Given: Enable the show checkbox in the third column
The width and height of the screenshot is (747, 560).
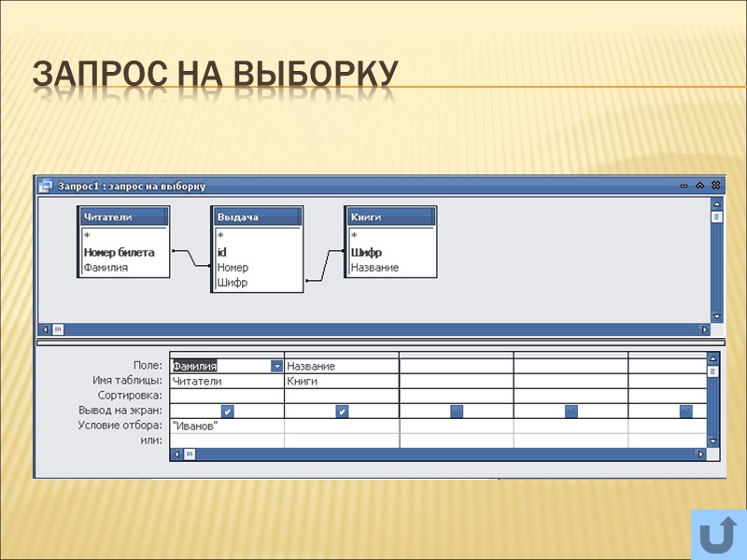Looking at the screenshot, I should 455,411.
